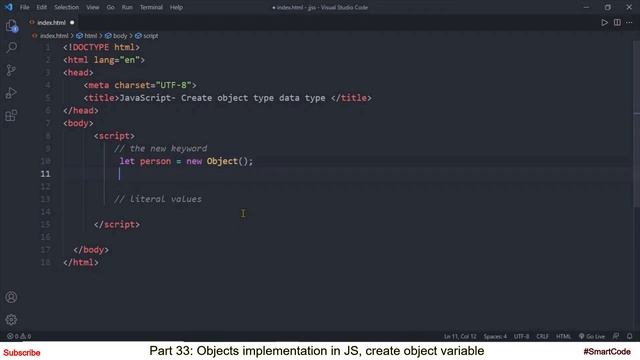The height and width of the screenshot is (360, 640).
Task: Open the Run menu
Action: pyautogui.click(x=127, y=7)
